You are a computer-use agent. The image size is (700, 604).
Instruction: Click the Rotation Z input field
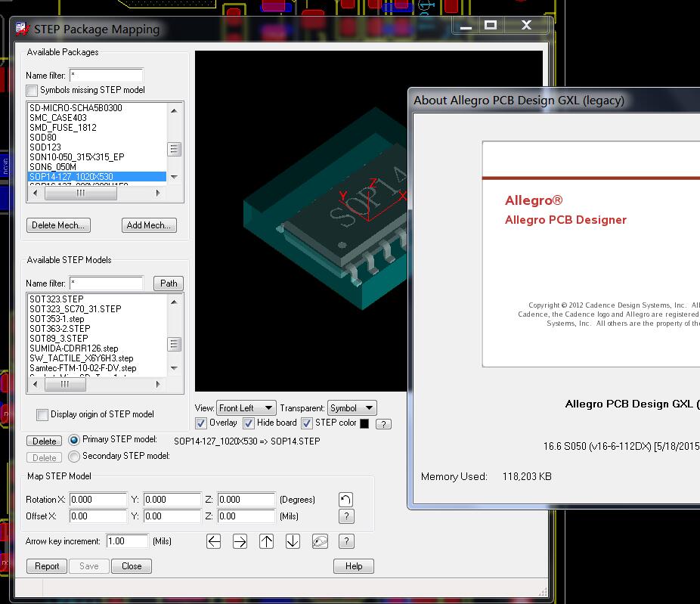246,500
